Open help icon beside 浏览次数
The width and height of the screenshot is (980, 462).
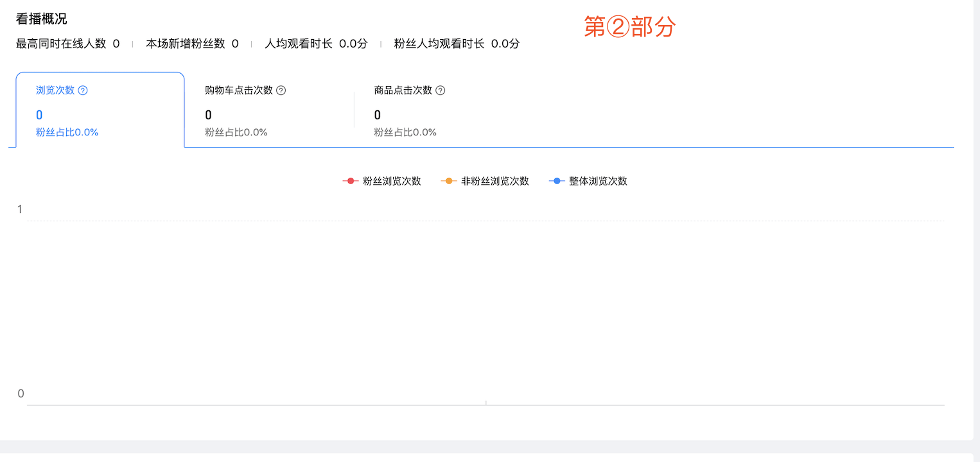pyautogui.click(x=83, y=90)
